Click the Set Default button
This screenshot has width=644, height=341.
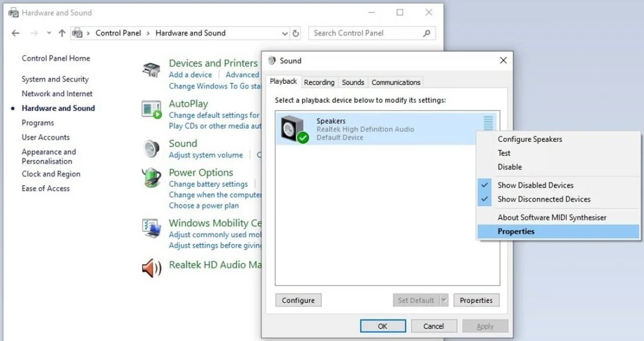point(416,301)
